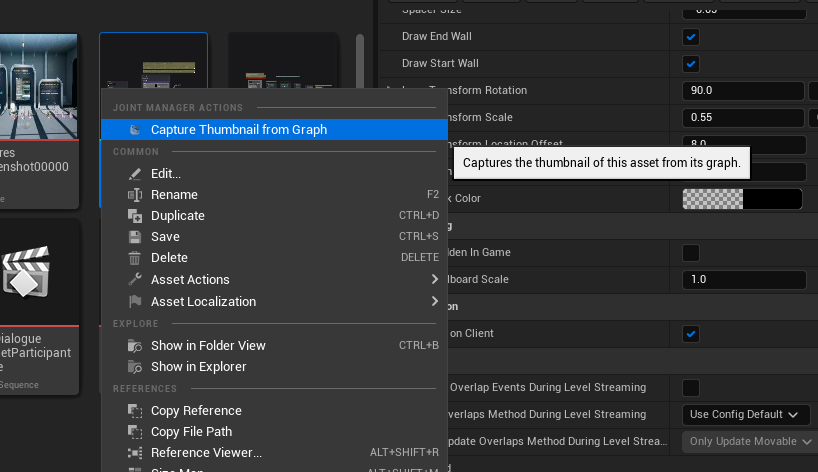Screen dimensions: 818x472
Task: Choose Show in Explorer from menu
Action: click(198, 367)
